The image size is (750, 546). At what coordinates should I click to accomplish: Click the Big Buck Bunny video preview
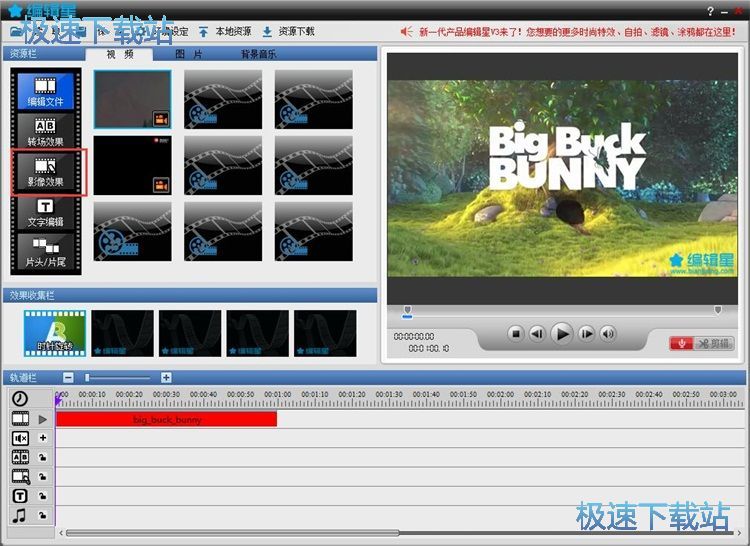(x=562, y=178)
